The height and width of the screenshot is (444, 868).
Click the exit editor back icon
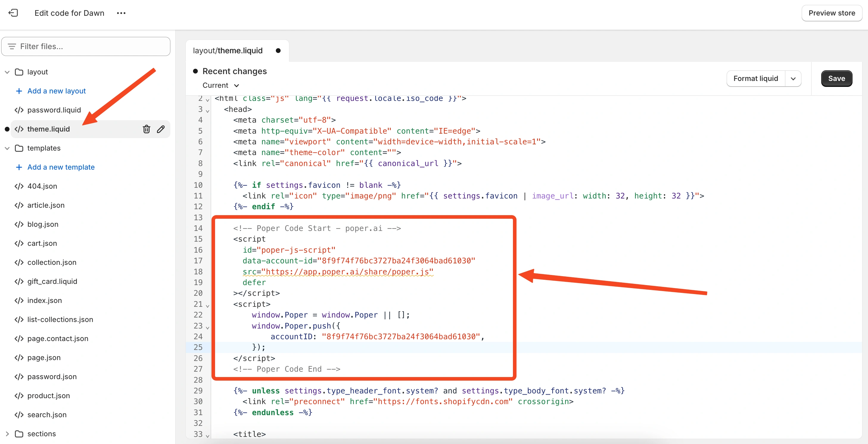(x=13, y=13)
